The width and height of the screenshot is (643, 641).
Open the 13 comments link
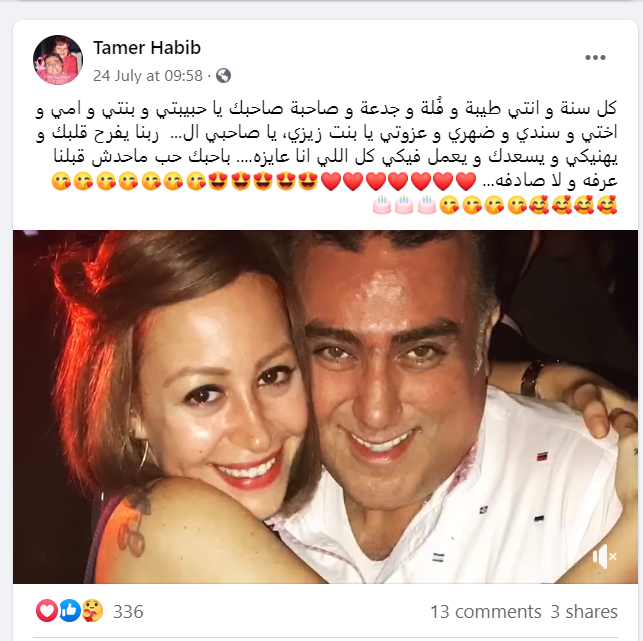[x=486, y=611]
